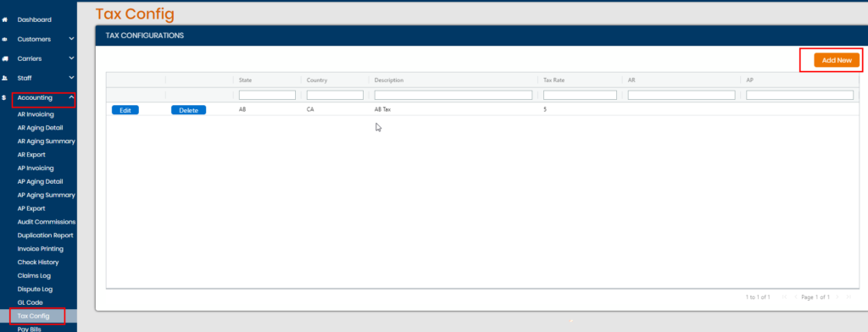Add a new tax configuration

pyautogui.click(x=837, y=60)
